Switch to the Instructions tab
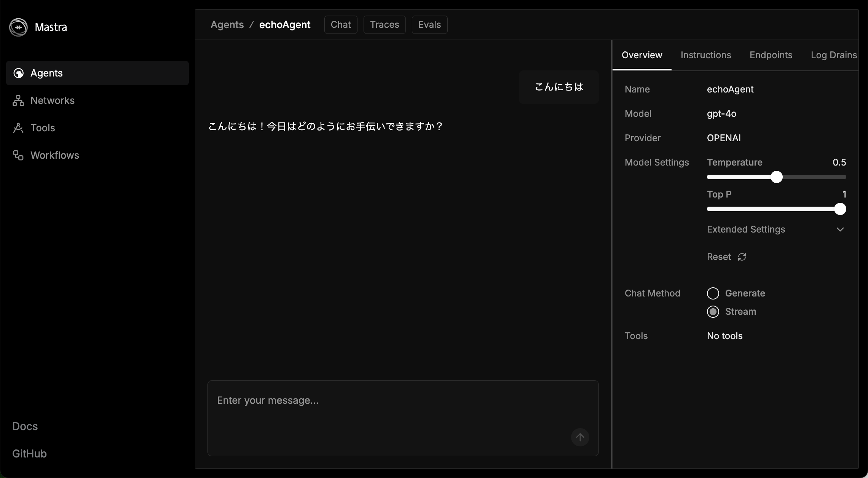 [x=705, y=55]
